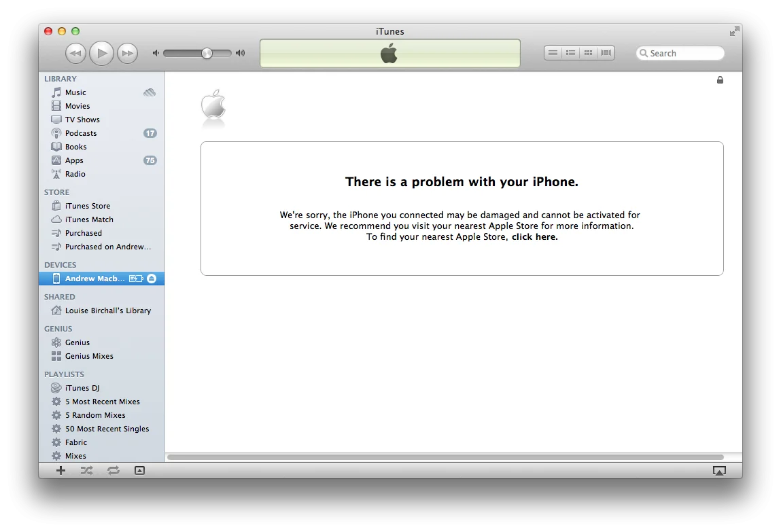Click the iCloud icon beside Music

[150, 92]
